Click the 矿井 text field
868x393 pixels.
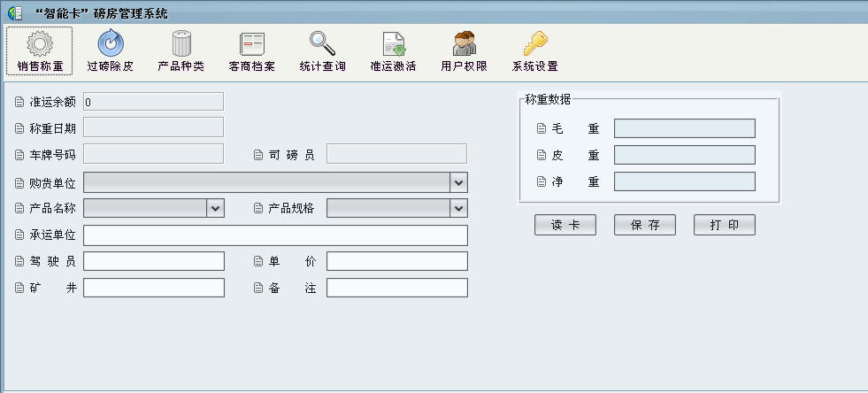coord(154,288)
